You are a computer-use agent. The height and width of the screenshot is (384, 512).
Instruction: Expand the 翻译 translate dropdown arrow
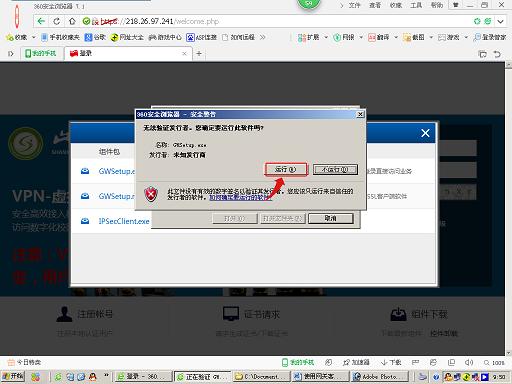(x=396, y=37)
